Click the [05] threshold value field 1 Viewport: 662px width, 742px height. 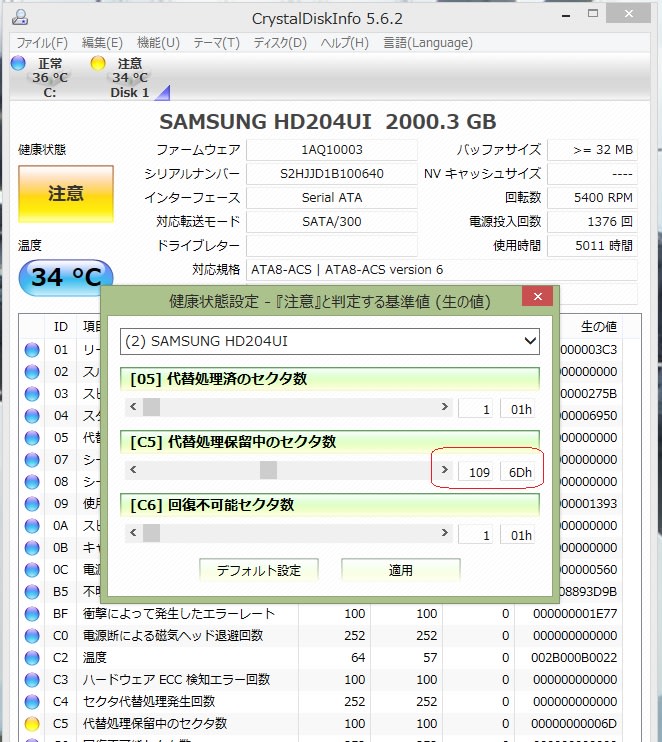click(476, 409)
